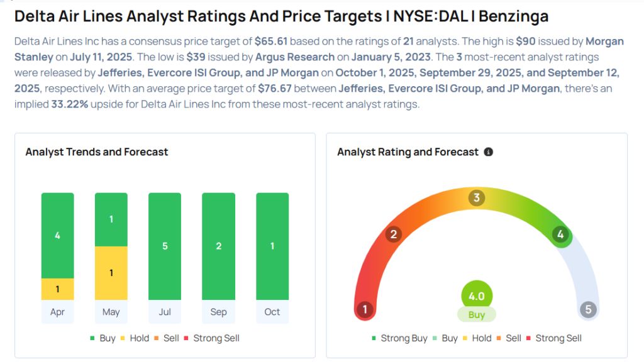The height and width of the screenshot is (364, 644).
Task: Click the Buy rating badge under 4.0
Action: [477, 314]
